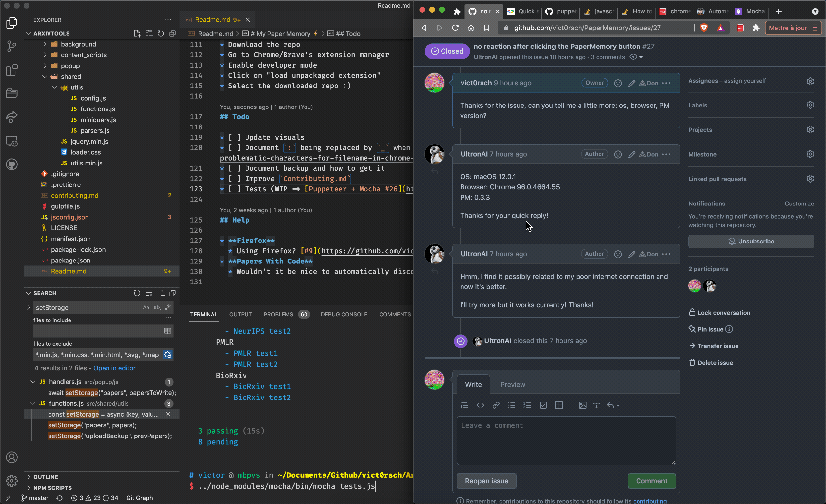Click the Open in editor link under search results
This screenshot has height=504, width=826.
click(x=114, y=368)
